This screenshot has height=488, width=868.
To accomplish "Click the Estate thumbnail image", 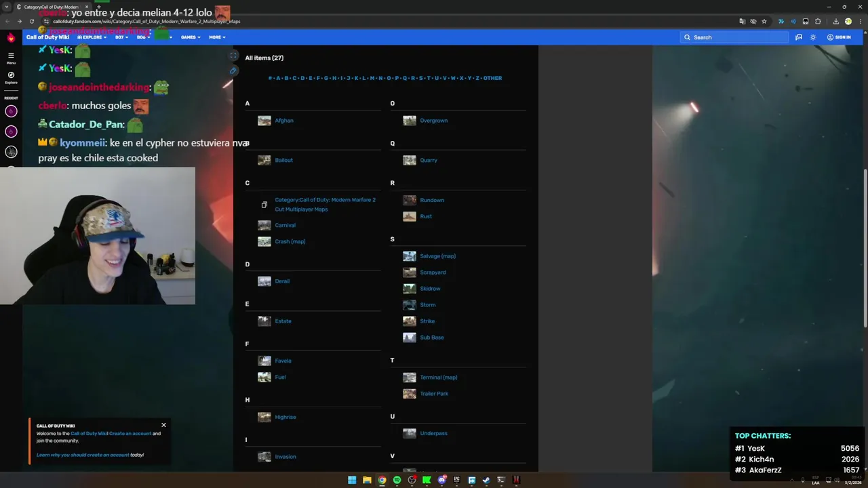I will coord(264,321).
